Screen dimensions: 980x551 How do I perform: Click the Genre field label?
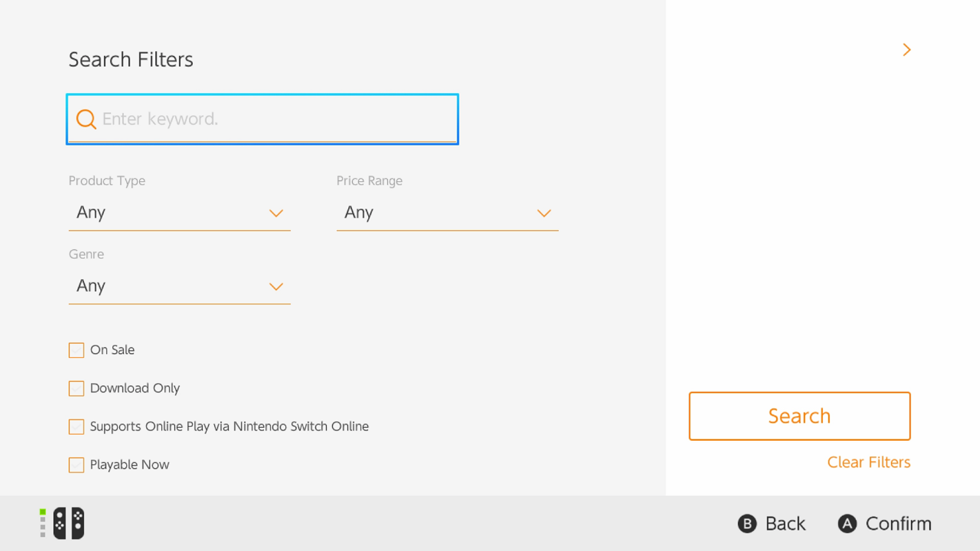pyautogui.click(x=86, y=254)
